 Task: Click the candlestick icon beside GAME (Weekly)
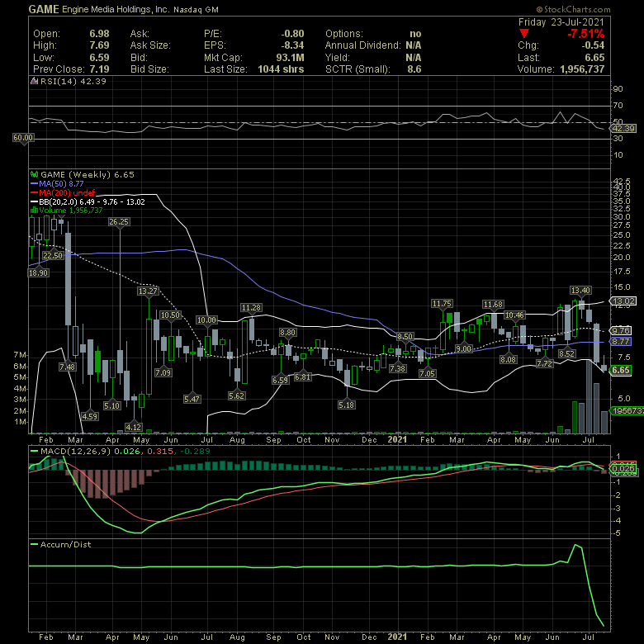[35, 174]
